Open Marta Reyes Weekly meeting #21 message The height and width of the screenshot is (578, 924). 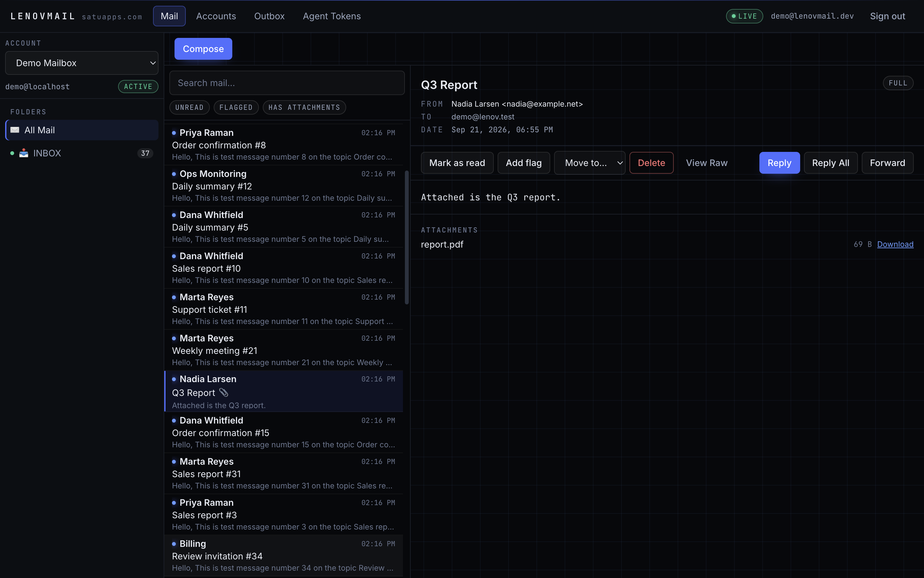(283, 350)
